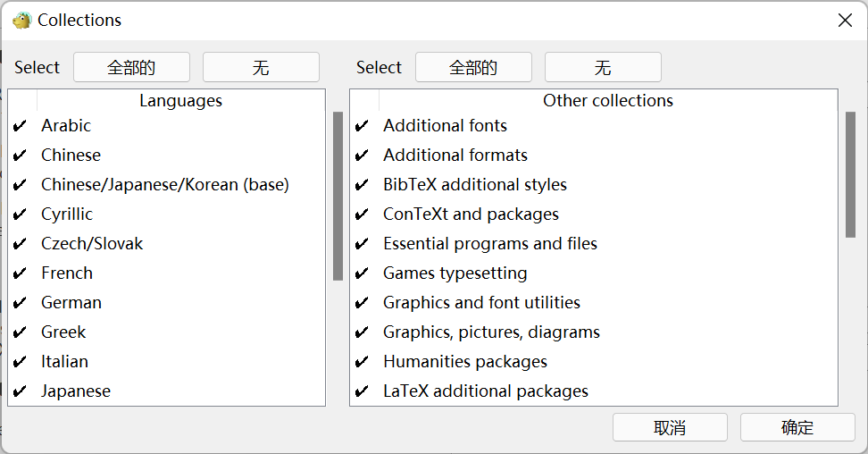Select the Japanese row text
This screenshot has height=454, width=868.
76,391
